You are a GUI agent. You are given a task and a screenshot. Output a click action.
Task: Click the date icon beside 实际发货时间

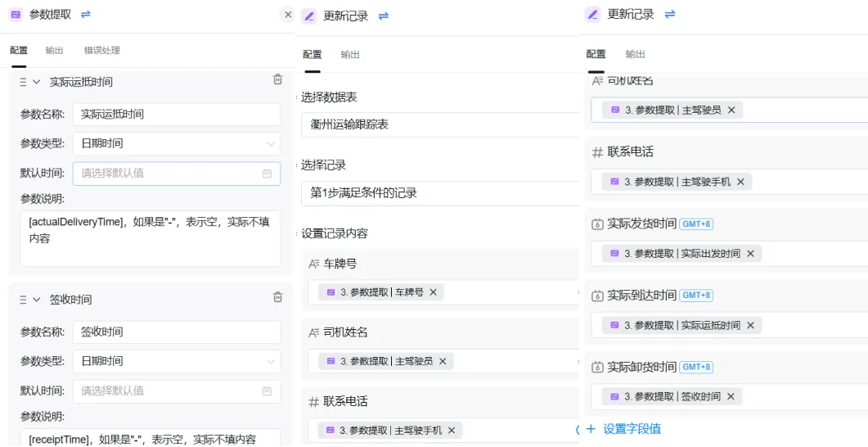coord(597,224)
